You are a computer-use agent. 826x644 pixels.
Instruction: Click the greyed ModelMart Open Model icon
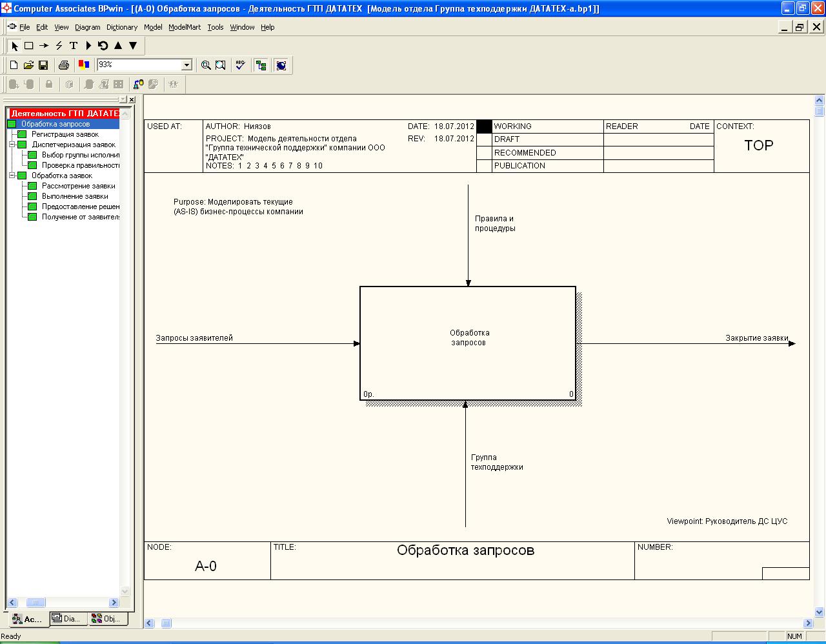pyautogui.click(x=14, y=84)
